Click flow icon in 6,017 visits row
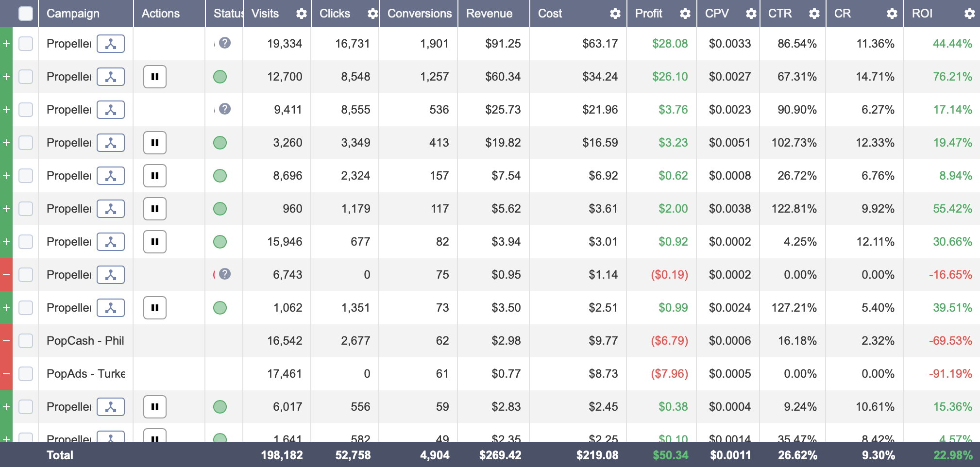 pyautogui.click(x=111, y=407)
